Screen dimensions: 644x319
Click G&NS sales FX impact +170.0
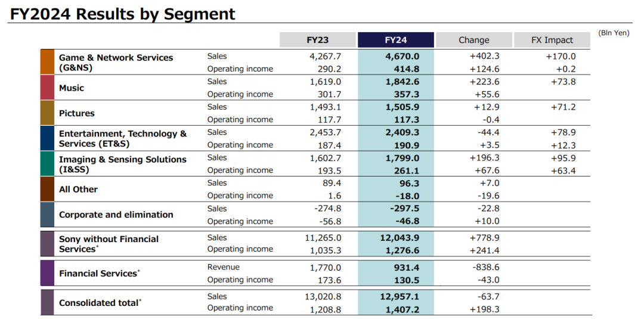pyautogui.click(x=561, y=56)
